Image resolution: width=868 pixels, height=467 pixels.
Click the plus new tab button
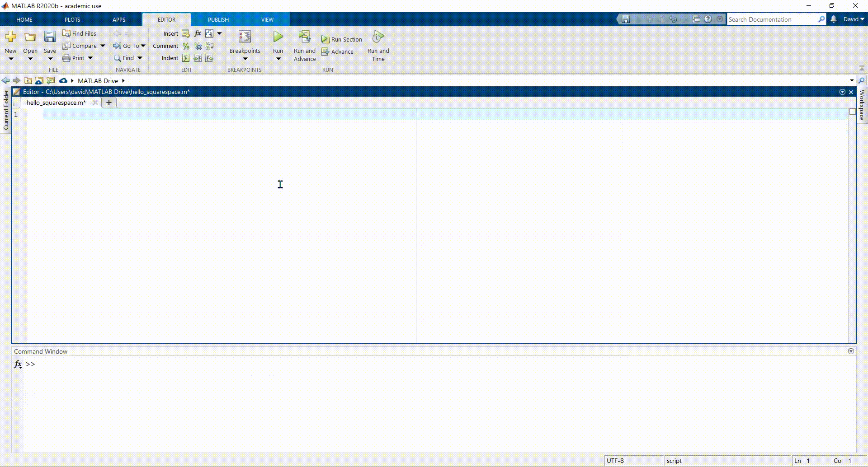tap(108, 103)
